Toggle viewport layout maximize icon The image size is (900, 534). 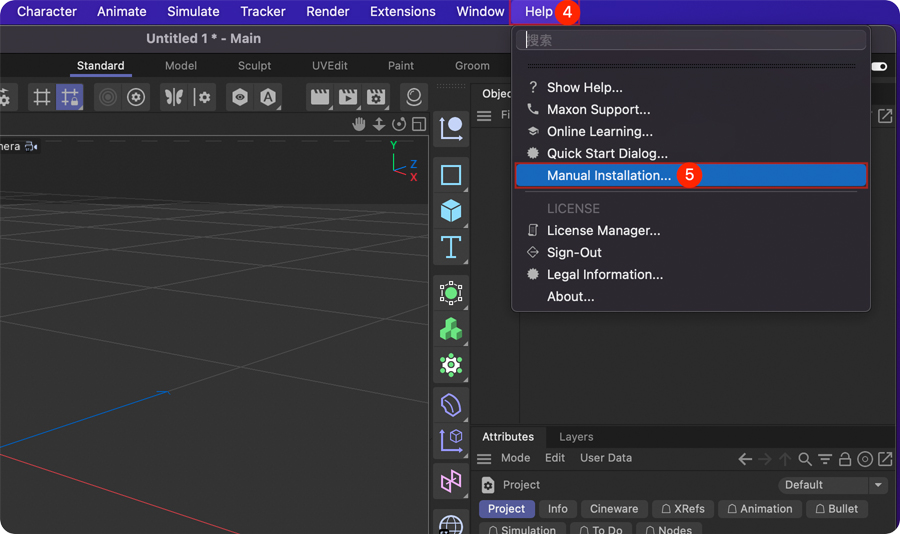(419, 124)
